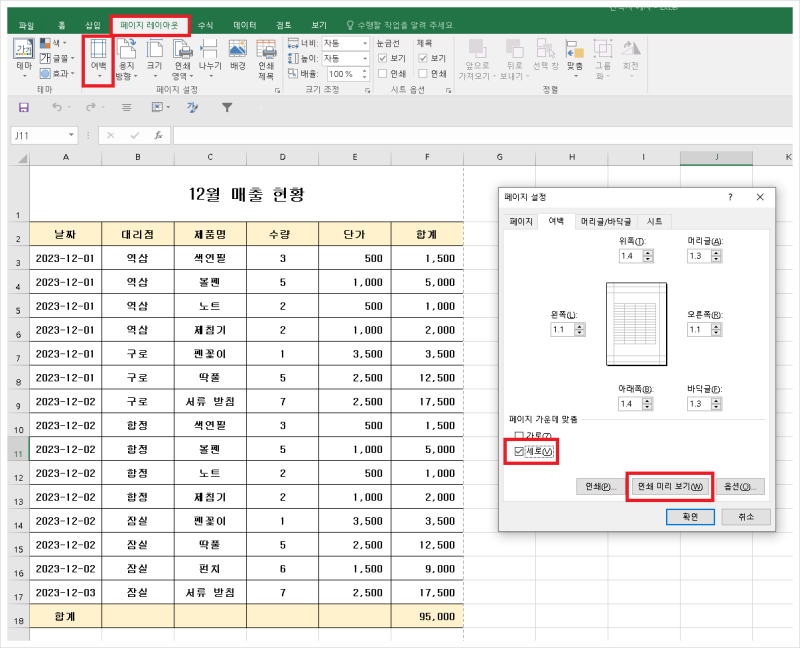
Task: Adjust 위쪽 top margin spinner
Action: coord(648,256)
